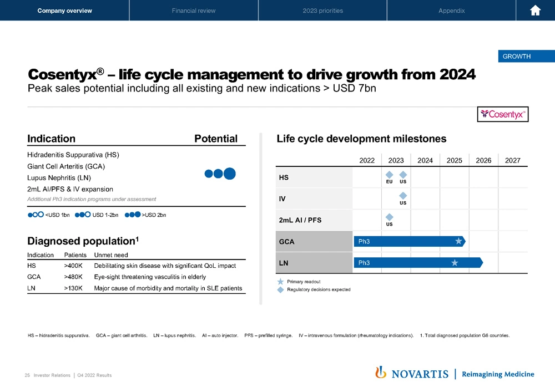The width and height of the screenshot is (555, 392).
Task: Toggle the Primary readout legend star
Action: (280, 282)
